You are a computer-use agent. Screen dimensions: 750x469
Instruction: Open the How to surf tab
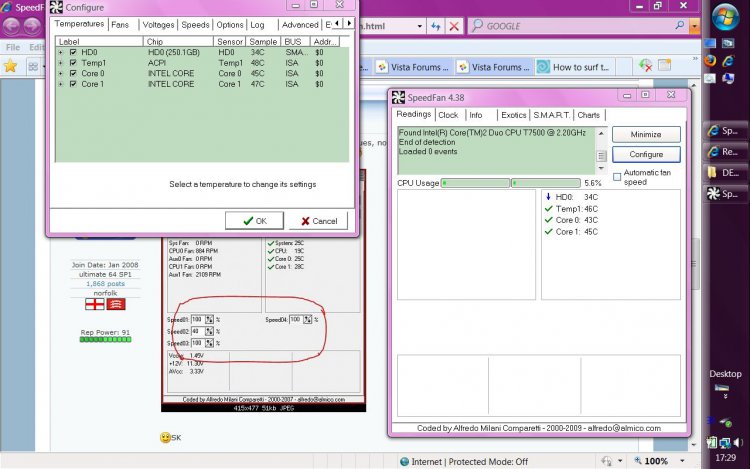(575, 67)
